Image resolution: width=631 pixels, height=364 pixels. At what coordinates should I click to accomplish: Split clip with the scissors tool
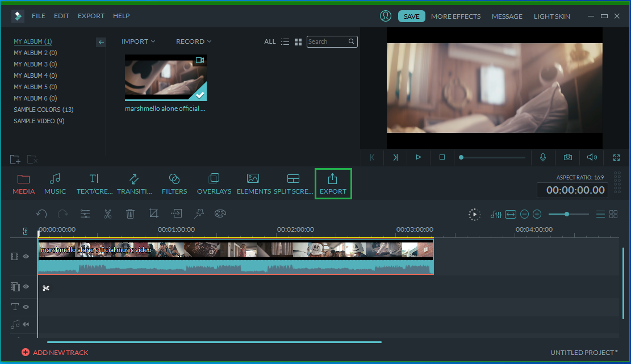(107, 214)
